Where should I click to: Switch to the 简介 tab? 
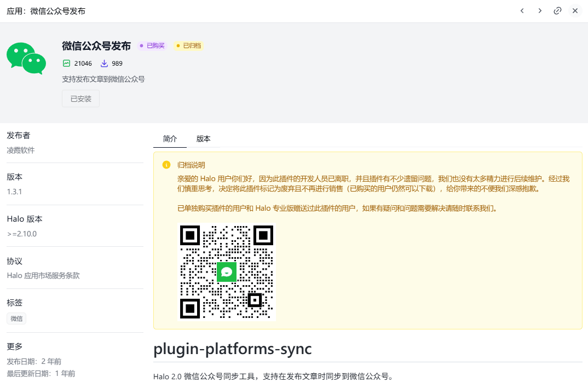coord(170,138)
